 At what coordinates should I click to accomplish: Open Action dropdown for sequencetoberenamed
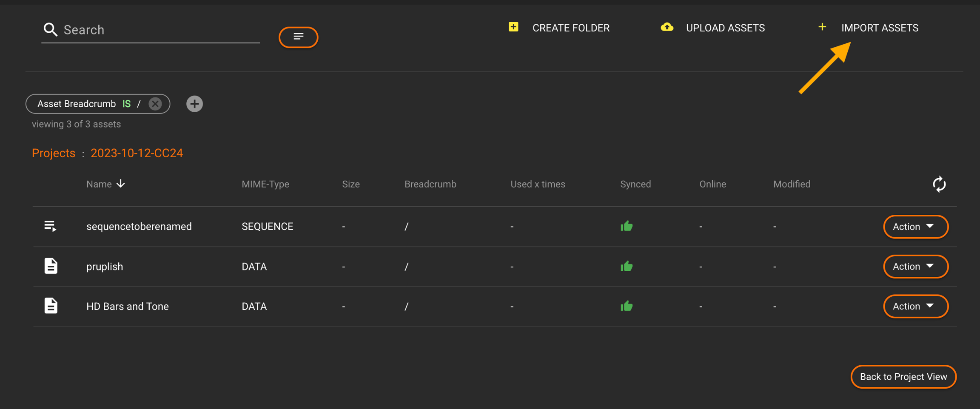tap(915, 227)
